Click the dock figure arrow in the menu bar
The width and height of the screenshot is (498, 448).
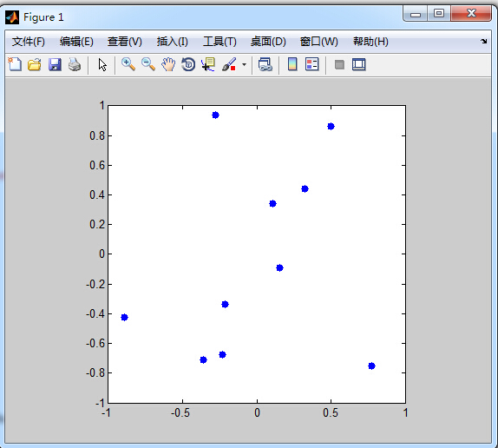[484, 42]
